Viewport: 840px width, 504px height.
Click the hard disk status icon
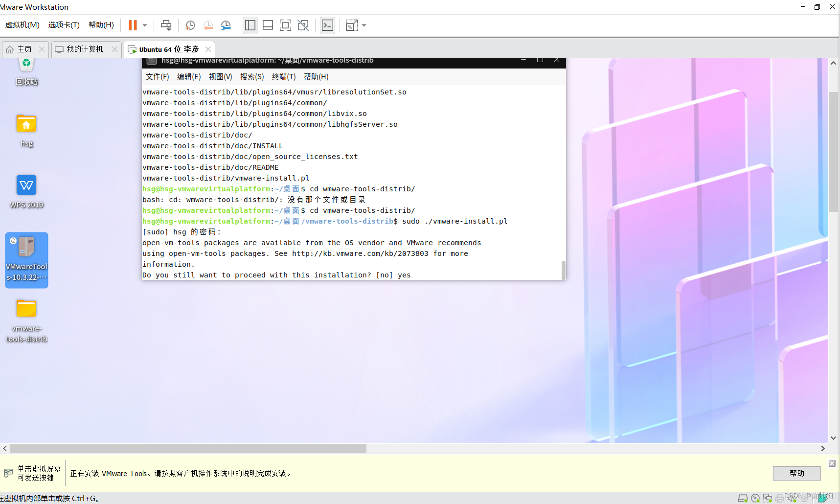(x=743, y=499)
